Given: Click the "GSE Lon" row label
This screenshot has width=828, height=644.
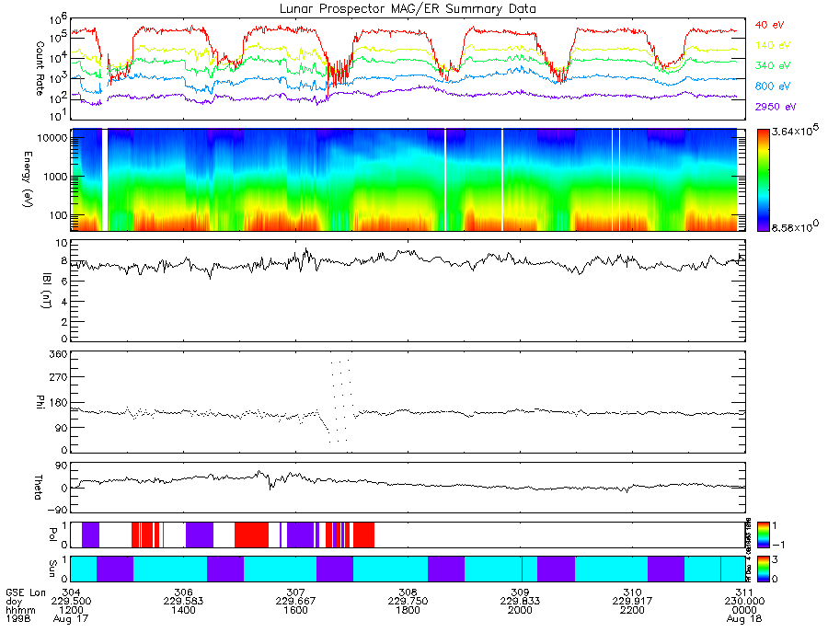Looking at the screenshot, I should (26, 592).
